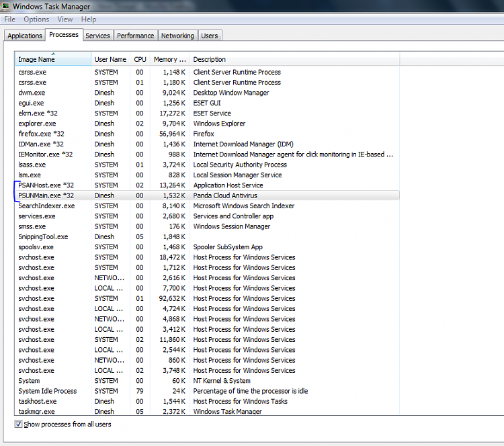
Task: Select the Processes tab
Action: tap(64, 35)
